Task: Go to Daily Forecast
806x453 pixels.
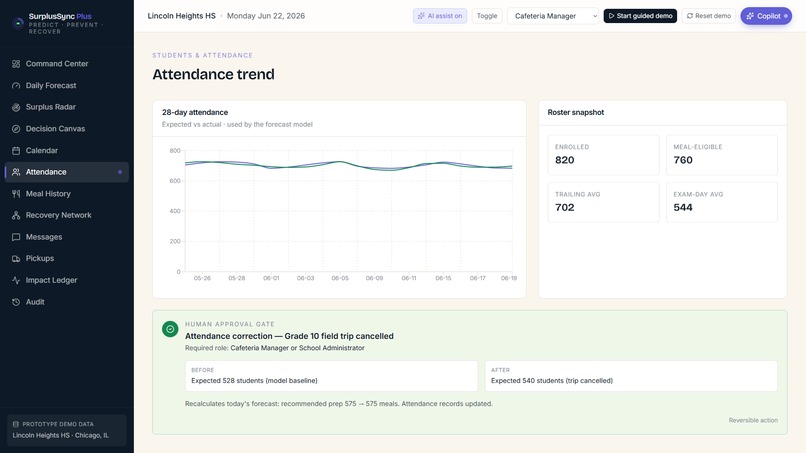Action: coord(67,85)
